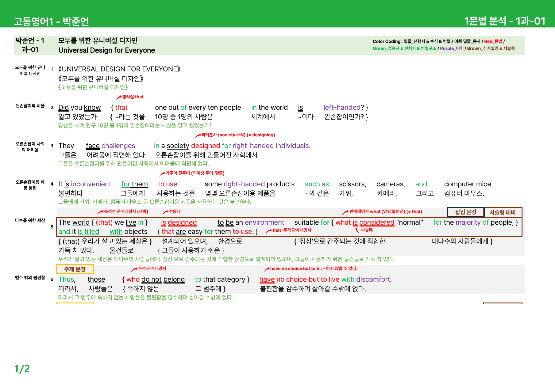Click the phrase "one out of every ten people"
Image resolution: width=555 pixels, height=392 pixels.
[198, 108]
